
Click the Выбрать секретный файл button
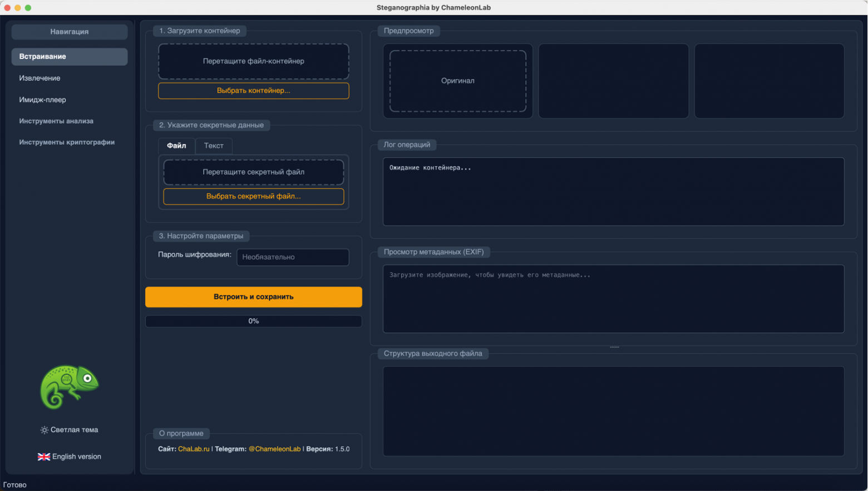[x=253, y=196]
